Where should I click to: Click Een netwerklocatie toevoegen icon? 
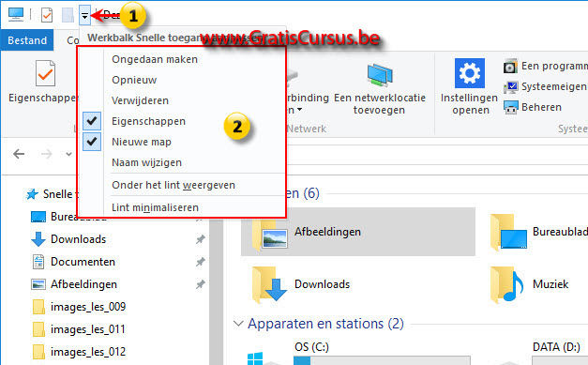380,75
